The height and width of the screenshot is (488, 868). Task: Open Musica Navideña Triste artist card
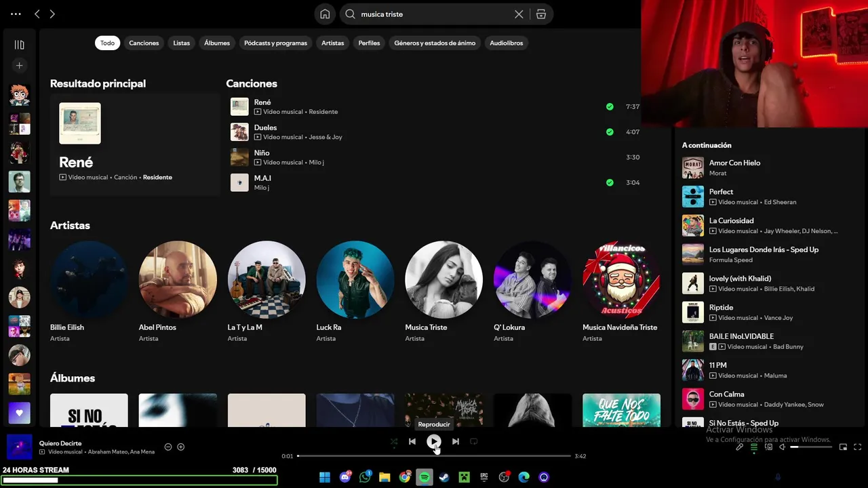[x=622, y=293]
